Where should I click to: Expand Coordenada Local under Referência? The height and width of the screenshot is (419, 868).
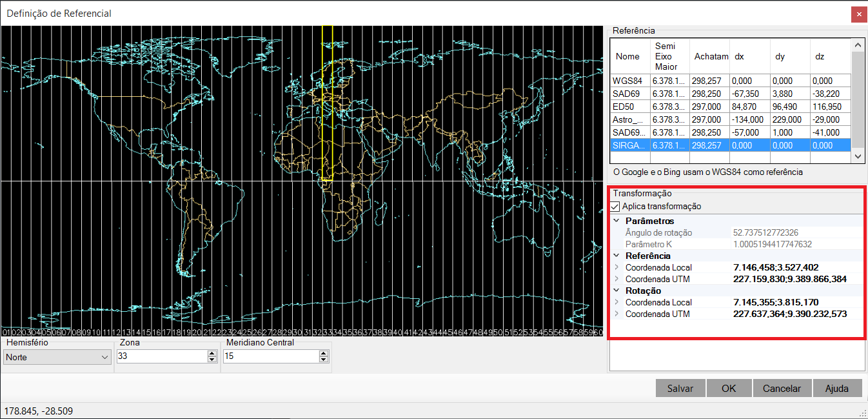coord(616,267)
